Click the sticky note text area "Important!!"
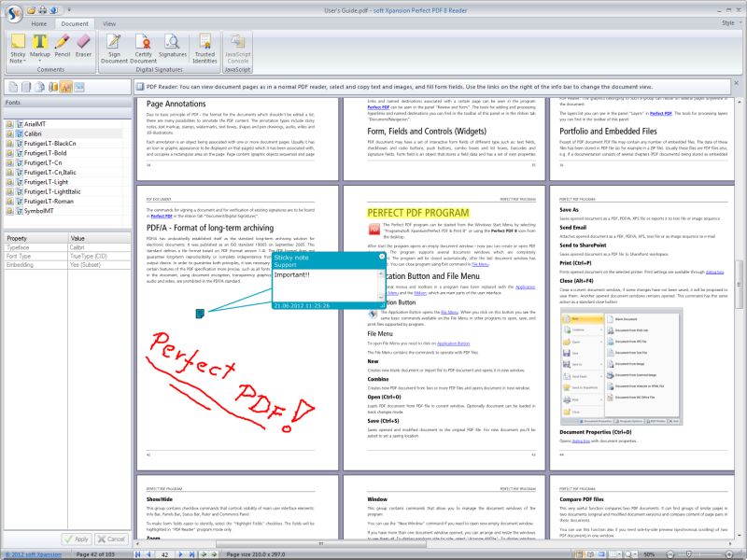747x560 pixels. tap(326, 286)
